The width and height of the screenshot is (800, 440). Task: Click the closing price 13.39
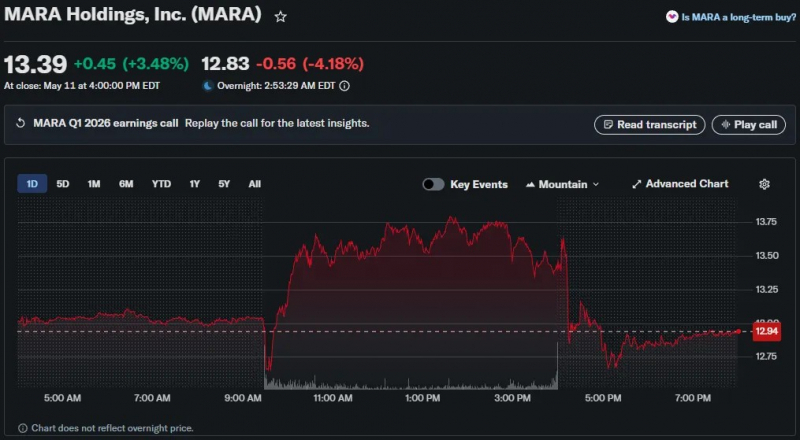[35, 64]
